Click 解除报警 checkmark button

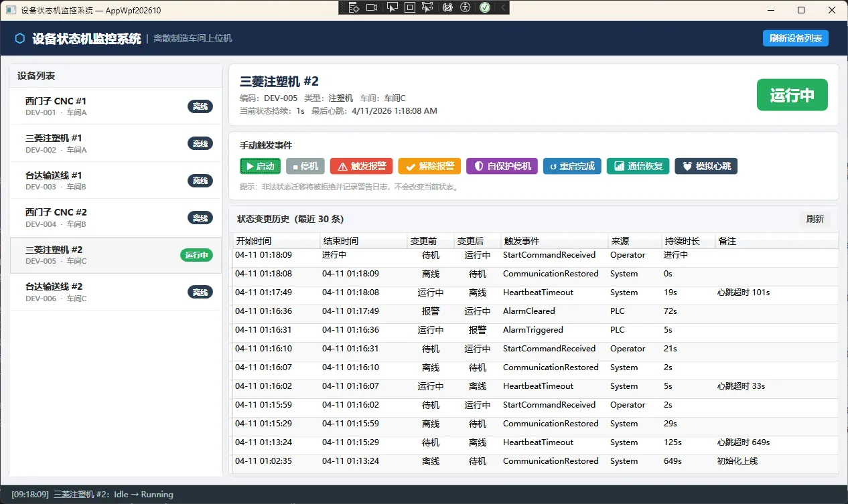(x=429, y=166)
